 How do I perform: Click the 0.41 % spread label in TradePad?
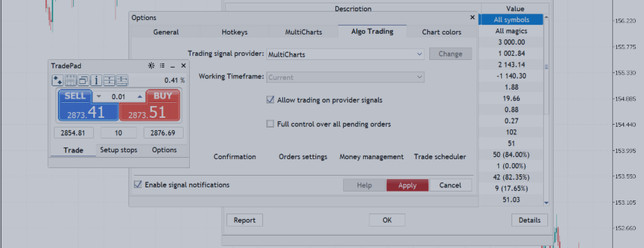175,81
